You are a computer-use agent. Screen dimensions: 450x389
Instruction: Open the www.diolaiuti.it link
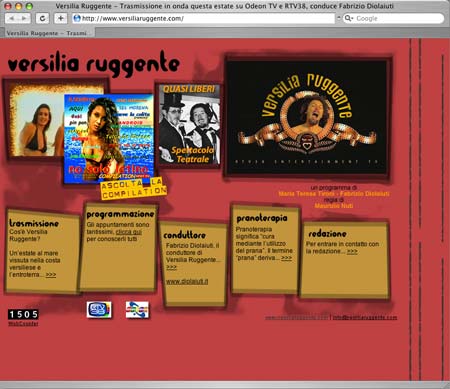point(187,282)
